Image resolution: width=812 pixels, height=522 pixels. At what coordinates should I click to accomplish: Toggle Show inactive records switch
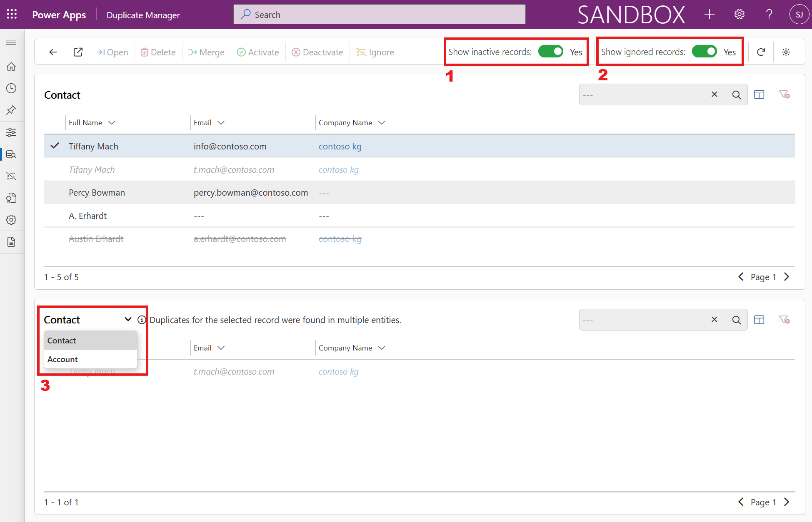[551, 52]
